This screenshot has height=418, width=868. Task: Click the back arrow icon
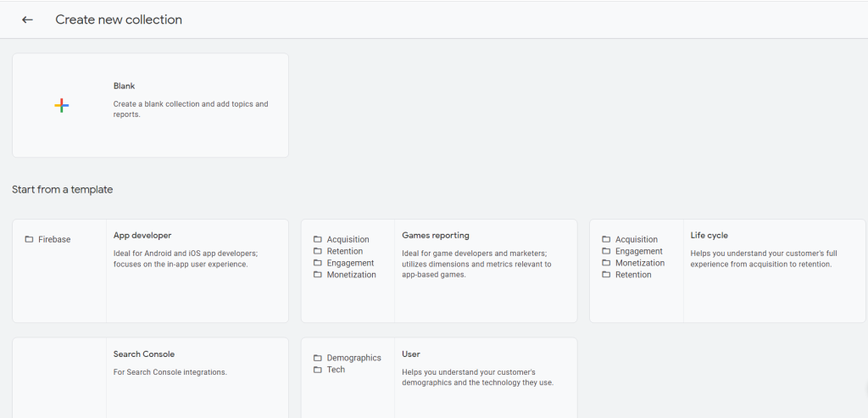(27, 20)
